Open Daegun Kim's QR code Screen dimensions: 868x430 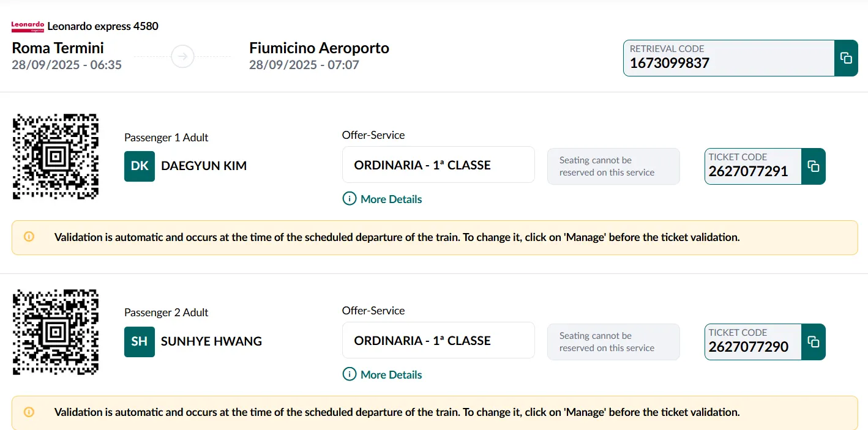click(56, 157)
